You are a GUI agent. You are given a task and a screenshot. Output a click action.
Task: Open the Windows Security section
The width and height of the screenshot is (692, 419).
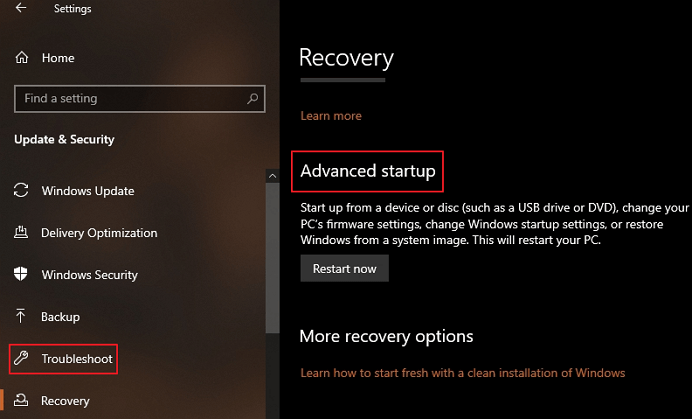tap(90, 275)
